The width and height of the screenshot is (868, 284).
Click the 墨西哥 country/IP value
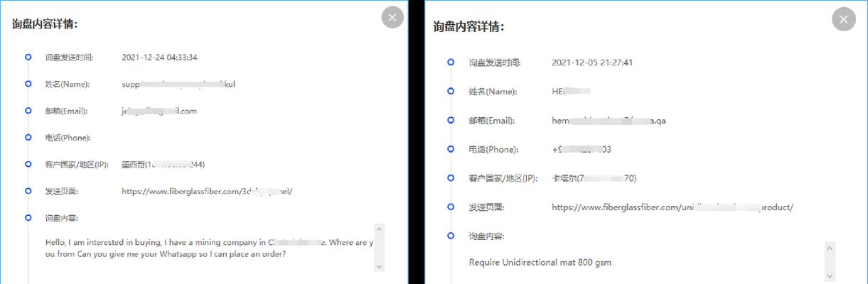click(x=164, y=165)
